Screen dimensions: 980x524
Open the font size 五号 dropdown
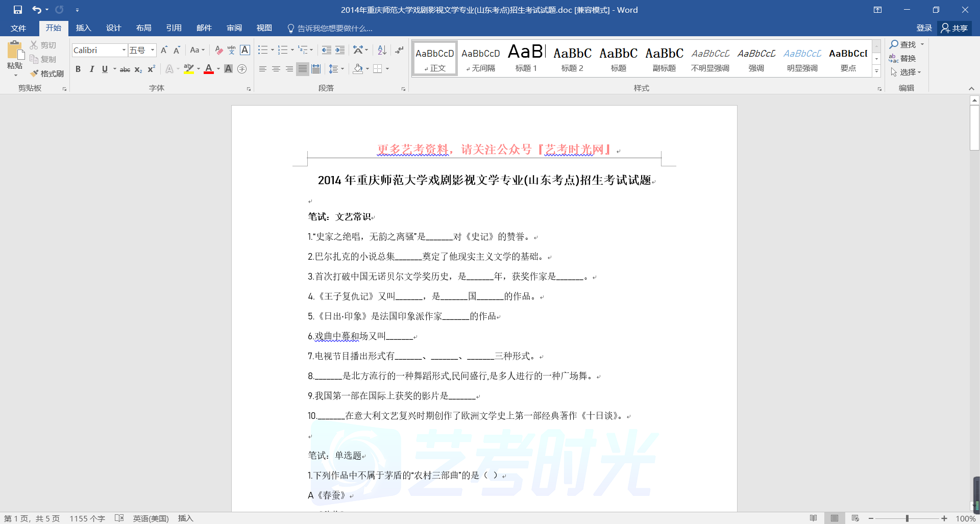pyautogui.click(x=152, y=50)
